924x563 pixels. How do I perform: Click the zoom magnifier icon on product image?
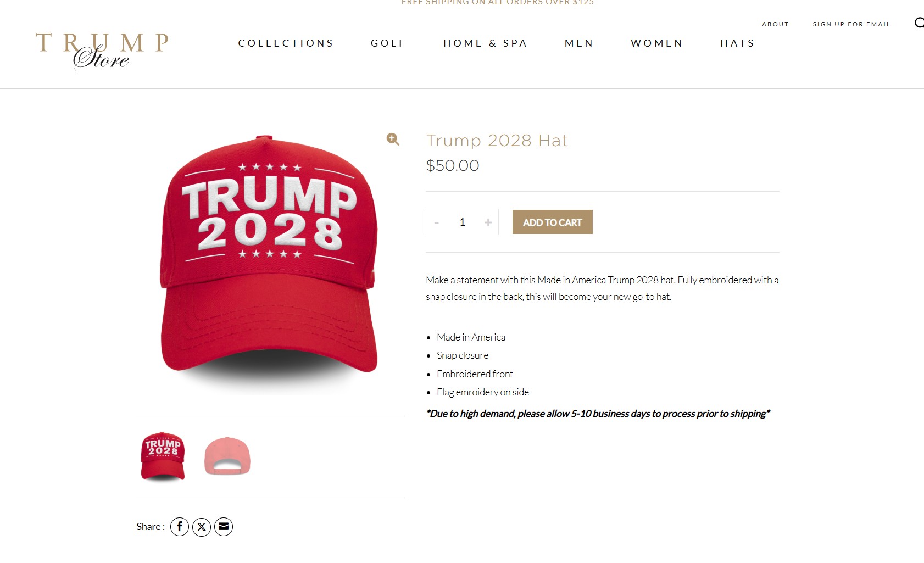coord(393,139)
